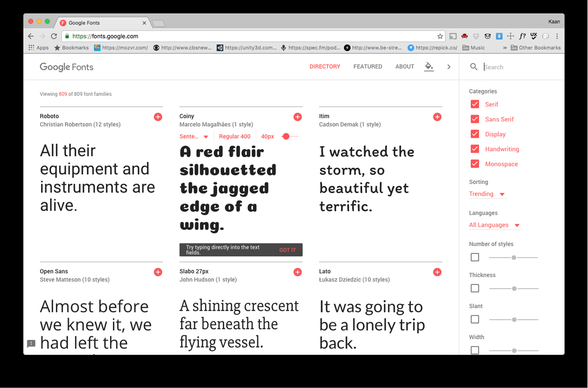Uncheck the Serif category checkbox
This screenshot has height=388, width=588.
(475, 104)
